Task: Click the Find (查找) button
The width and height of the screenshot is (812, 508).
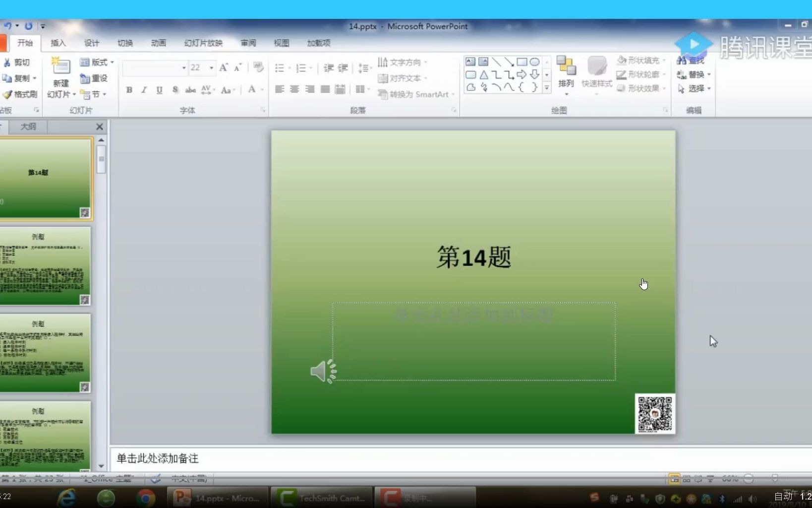Action: coord(691,61)
